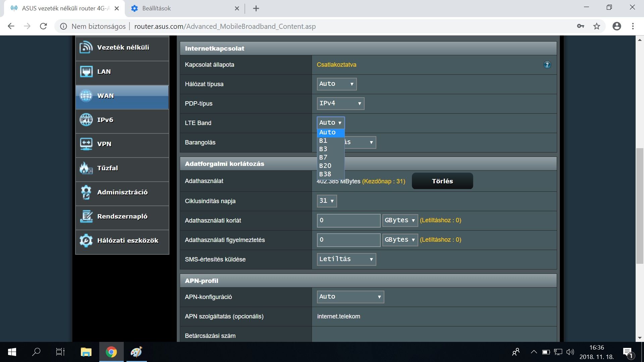Open the APN-konfiguráció Auto dropdown
644x362 pixels.
coord(350,297)
